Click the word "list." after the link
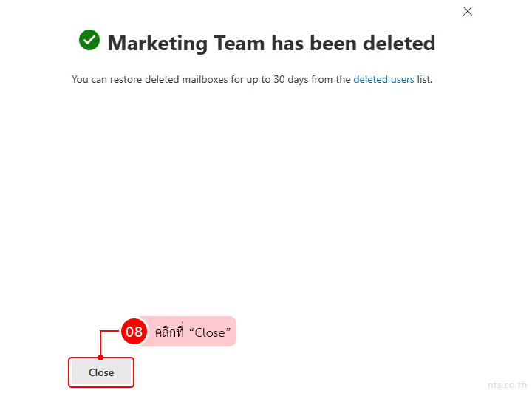 (425, 79)
